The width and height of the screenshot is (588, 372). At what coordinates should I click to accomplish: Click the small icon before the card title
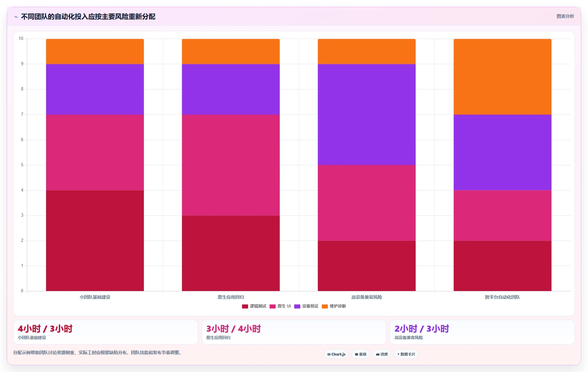coord(16,17)
